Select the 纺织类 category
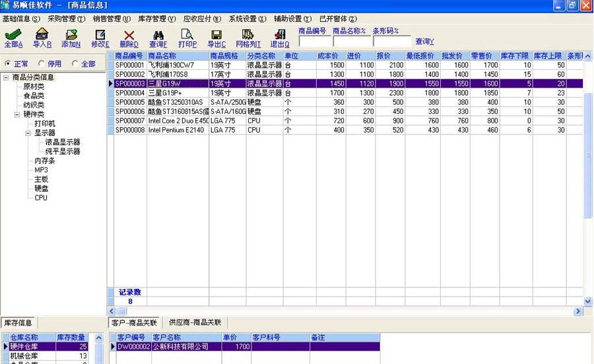Viewport: 594px width, 364px height. pyautogui.click(x=34, y=105)
